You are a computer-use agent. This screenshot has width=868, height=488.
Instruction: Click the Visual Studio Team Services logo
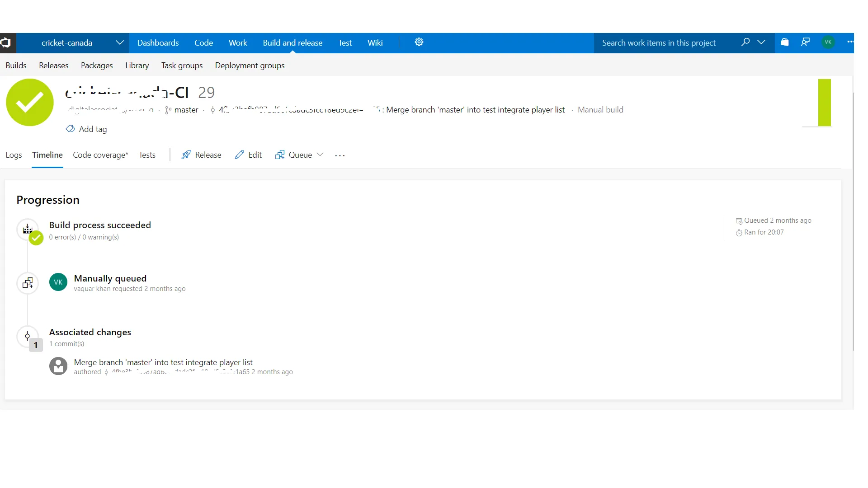pos(6,43)
